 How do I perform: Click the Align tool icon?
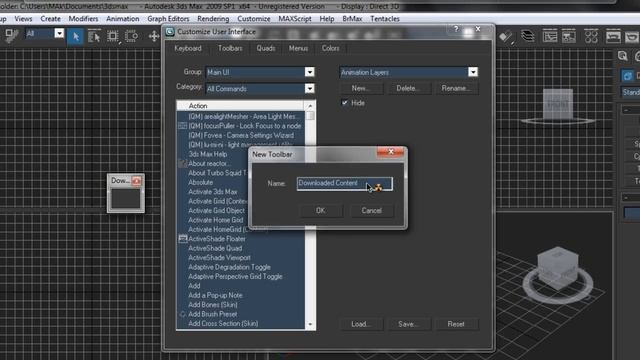click(507, 37)
